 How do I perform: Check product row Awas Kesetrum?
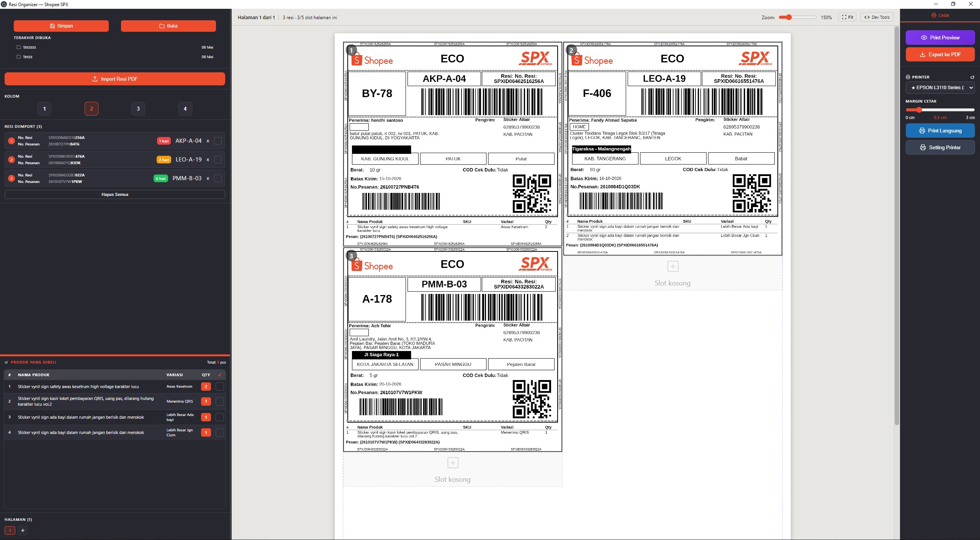point(220,387)
